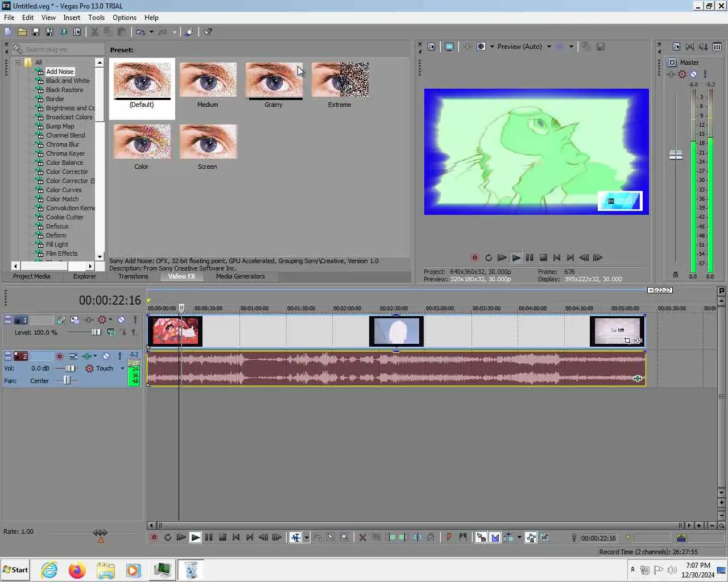Select the Normal Edit tool icon
The image size is (728, 582).
point(296,537)
